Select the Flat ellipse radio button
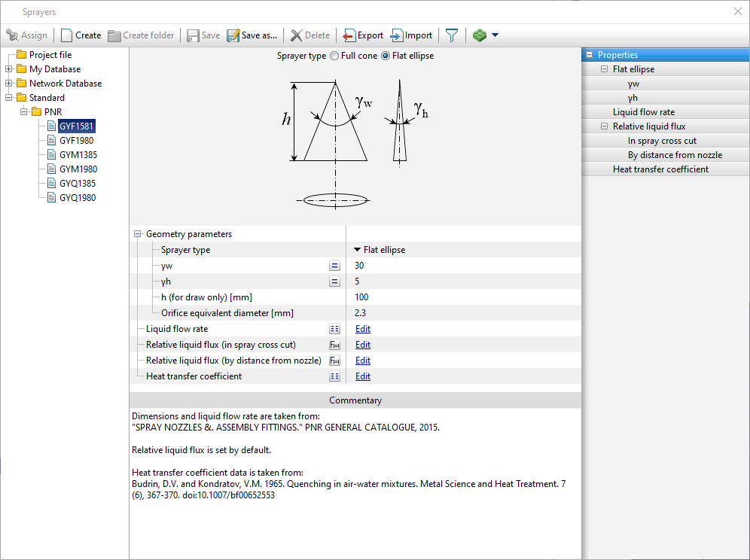 386,56
